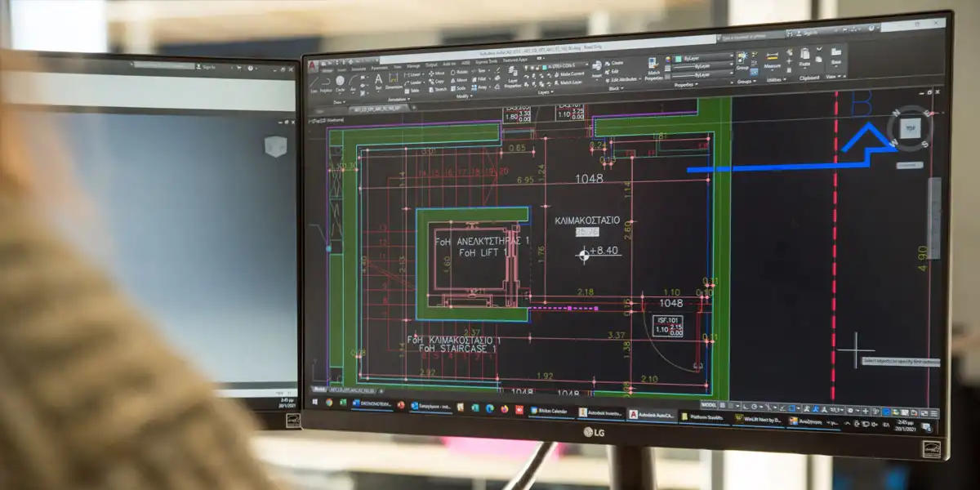Select the Circle drawing tool
980x490 pixels.
click(340, 82)
